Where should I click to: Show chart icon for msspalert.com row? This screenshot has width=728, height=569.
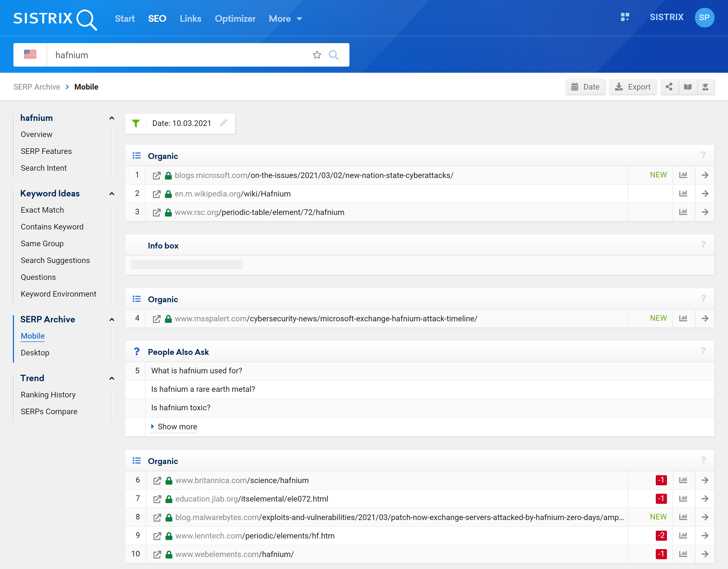click(x=683, y=318)
